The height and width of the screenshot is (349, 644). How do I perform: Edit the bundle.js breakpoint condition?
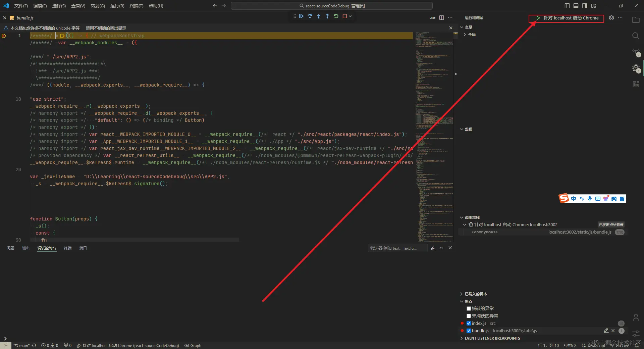606,331
